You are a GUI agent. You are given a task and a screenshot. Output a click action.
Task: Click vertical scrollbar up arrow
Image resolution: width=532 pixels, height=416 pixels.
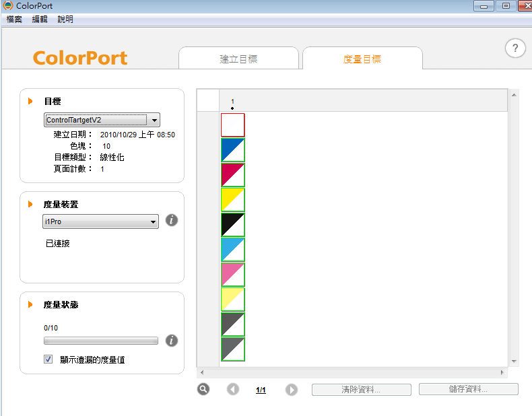pyautogui.click(x=514, y=95)
